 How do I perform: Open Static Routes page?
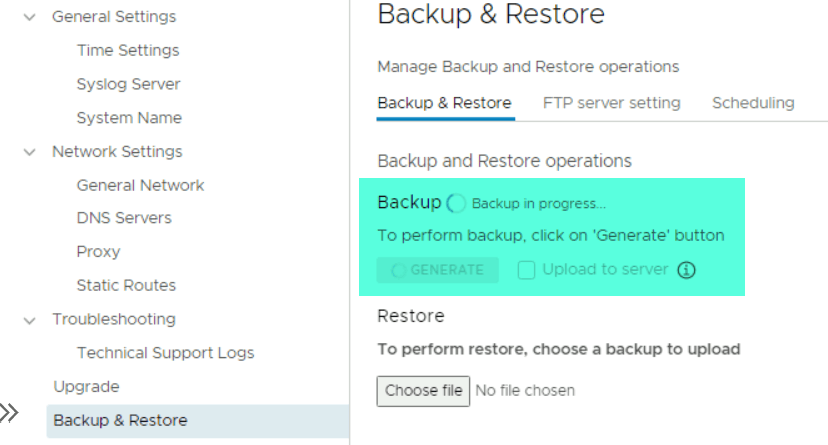[x=126, y=286]
